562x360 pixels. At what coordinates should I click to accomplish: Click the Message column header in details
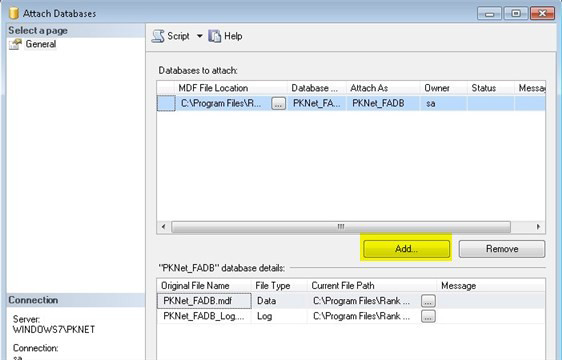click(x=491, y=286)
